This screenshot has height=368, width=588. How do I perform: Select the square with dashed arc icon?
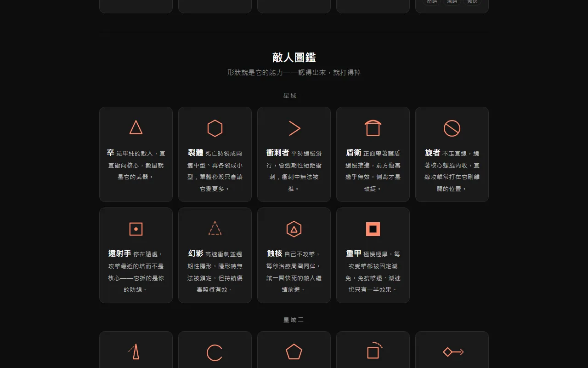374,351
